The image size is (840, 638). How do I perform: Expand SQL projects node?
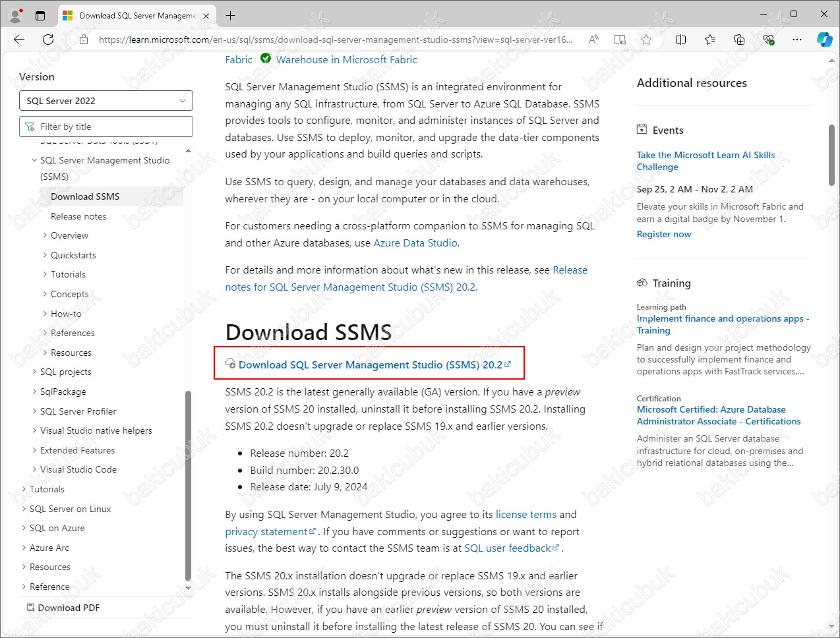pyautogui.click(x=34, y=372)
